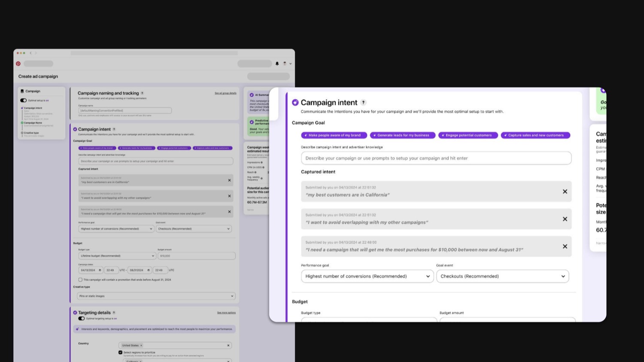Viewport: 644px width, 362px height.
Task: Click the profile avatar in the top bar
Action: tap(285, 64)
